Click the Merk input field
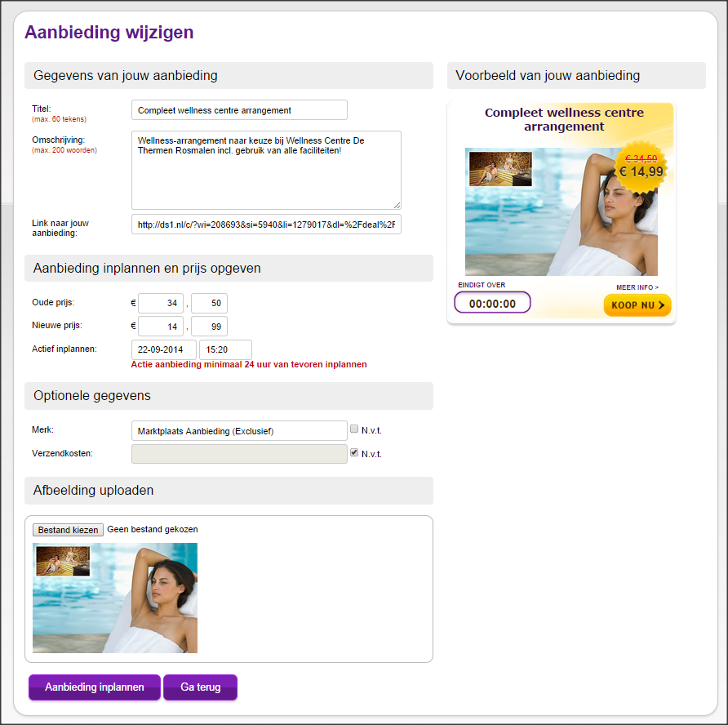The height and width of the screenshot is (725, 728). pos(239,431)
